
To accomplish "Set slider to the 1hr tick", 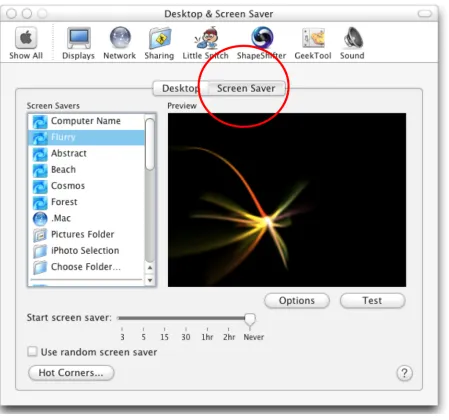I will tap(207, 329).
